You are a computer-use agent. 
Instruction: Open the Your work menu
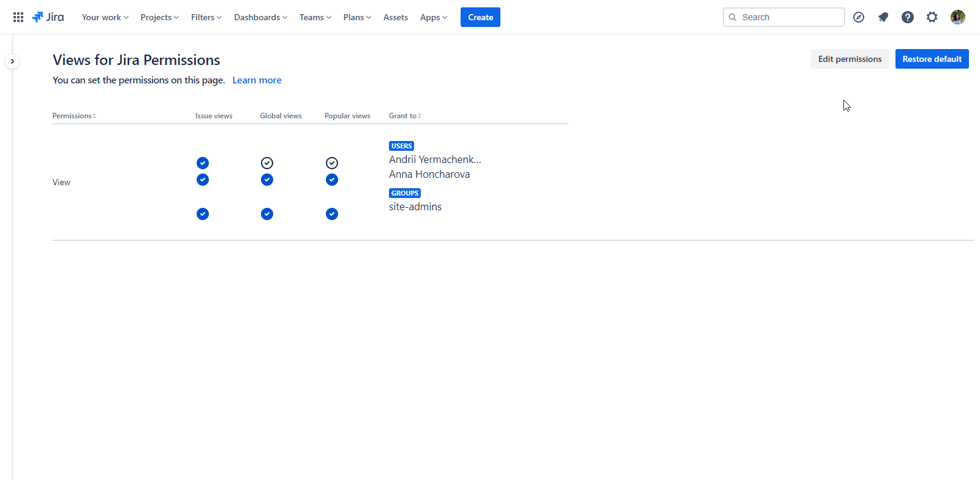click(105, 17)
